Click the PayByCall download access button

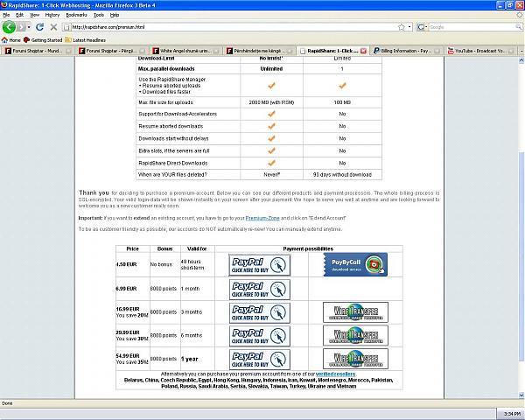point(355,264)
